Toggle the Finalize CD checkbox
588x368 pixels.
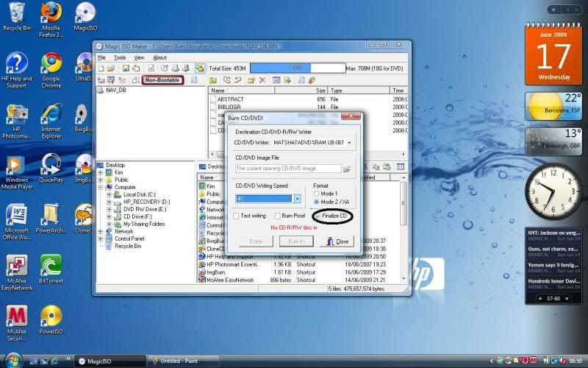click(x=318, y=216)
